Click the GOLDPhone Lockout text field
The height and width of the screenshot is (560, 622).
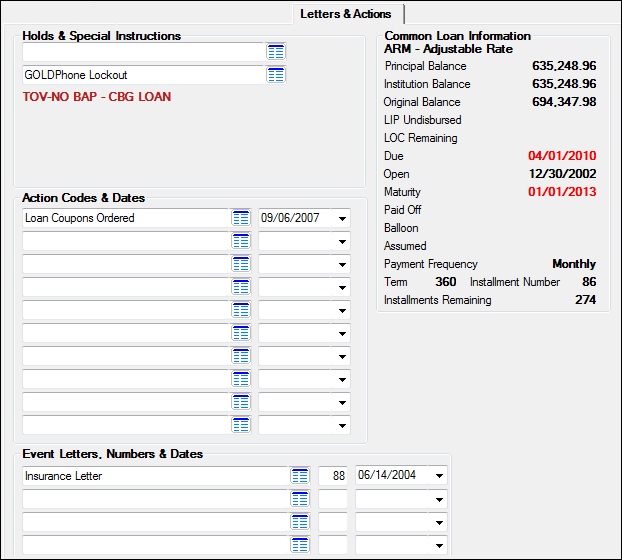pos(141,75)
